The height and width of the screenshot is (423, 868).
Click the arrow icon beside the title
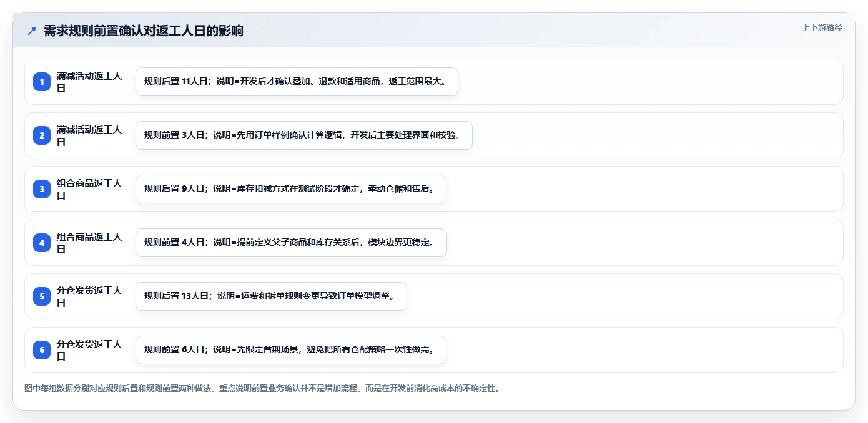point(32,31)
